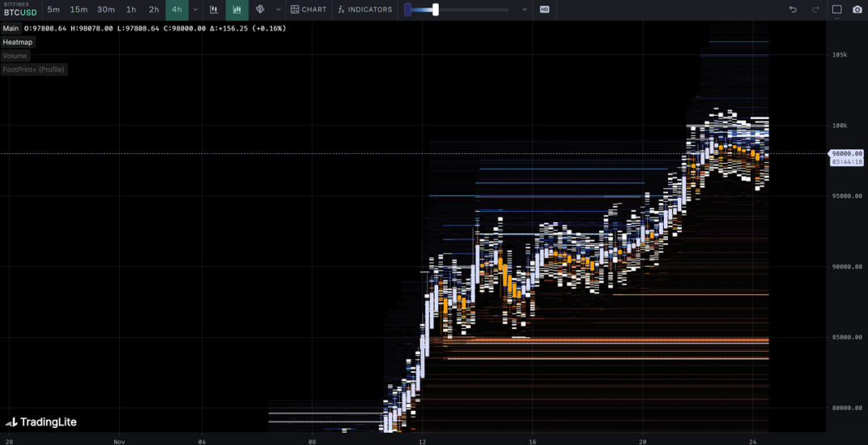Select the bar chart type icon
Screen dimensions: 868x445
tap(214, 10)
